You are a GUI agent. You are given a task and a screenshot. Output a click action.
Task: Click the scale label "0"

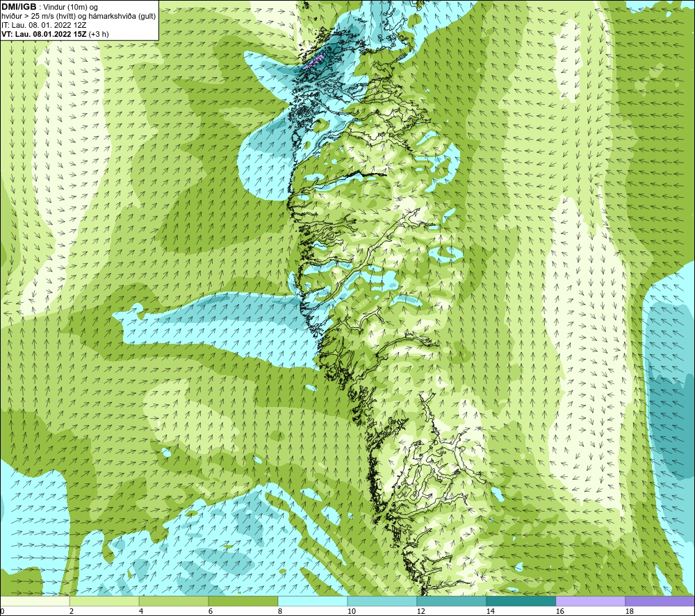pyautogui.click(x=3, y=612)
